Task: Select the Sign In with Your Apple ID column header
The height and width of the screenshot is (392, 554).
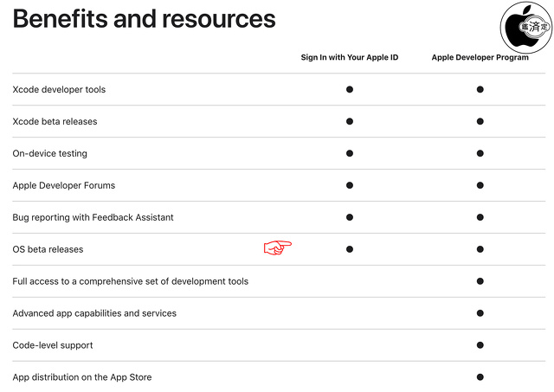Action: (350, 58)
